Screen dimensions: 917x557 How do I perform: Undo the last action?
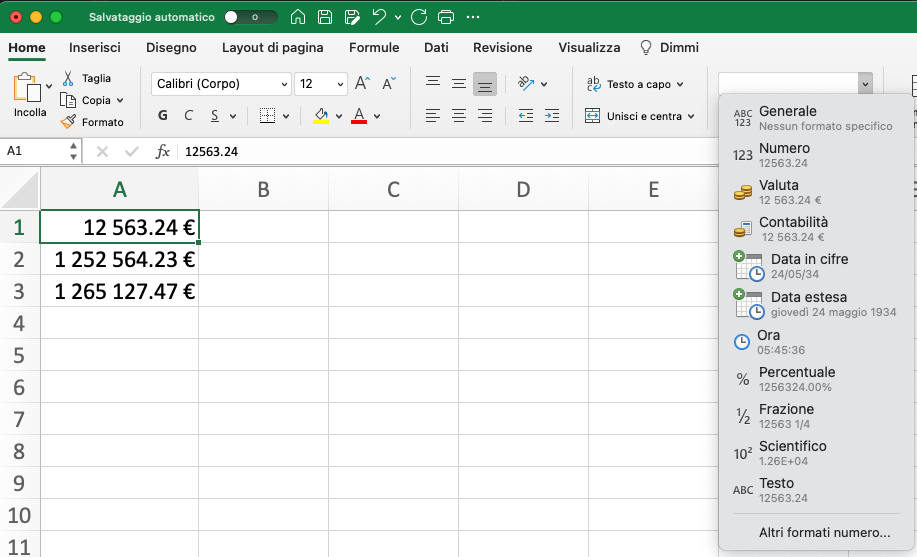379,17
